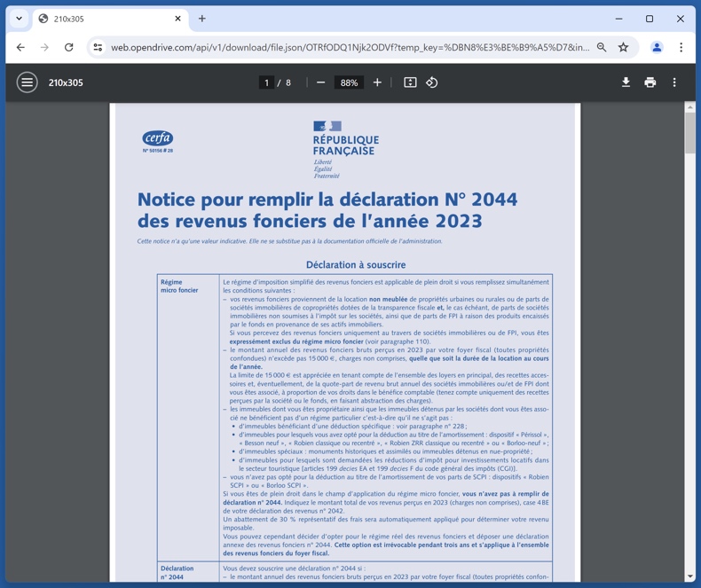Select the 210x305 browser tab
The width and height of the screenshot is (701, 588).
click(x=110, y=19)
